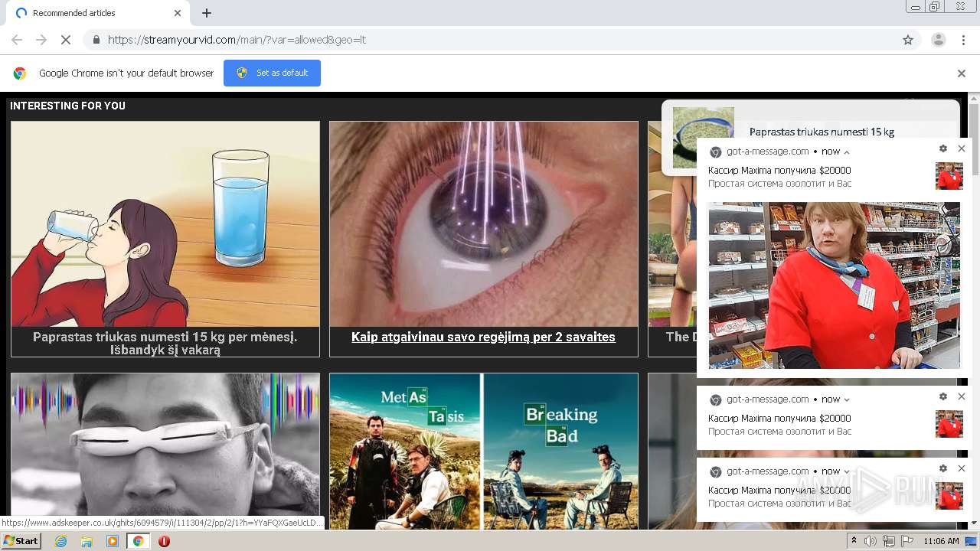Open the Metastasis Breaking Bad article
This screenshot has width=980, height=551.
[484, 451]
